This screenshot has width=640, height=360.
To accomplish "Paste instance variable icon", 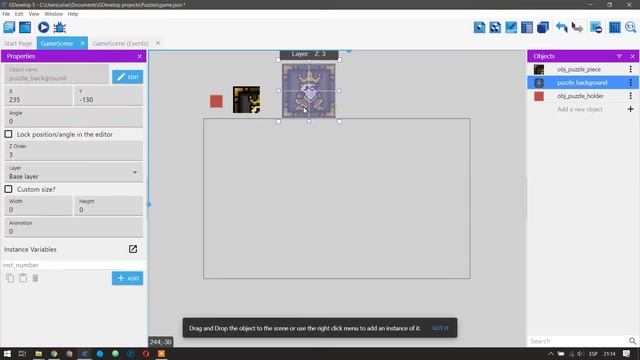I will click(x=23, y=278).
